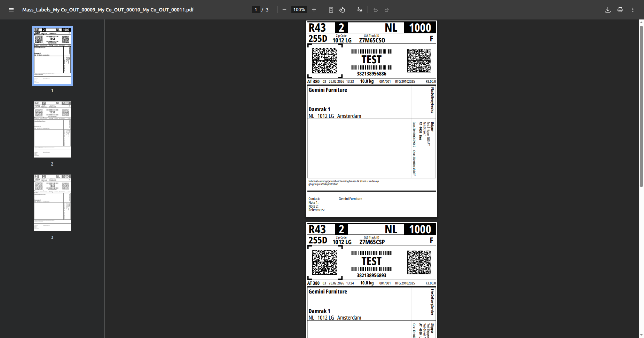Click parcel number 382138956893
Screen dimensions: 644x338
coord(371,275)
